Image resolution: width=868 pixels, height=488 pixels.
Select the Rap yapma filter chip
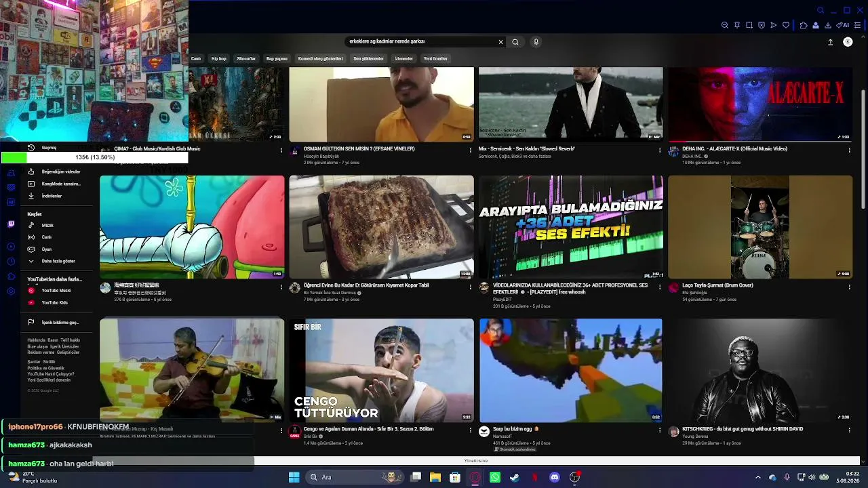click(277, 59)
